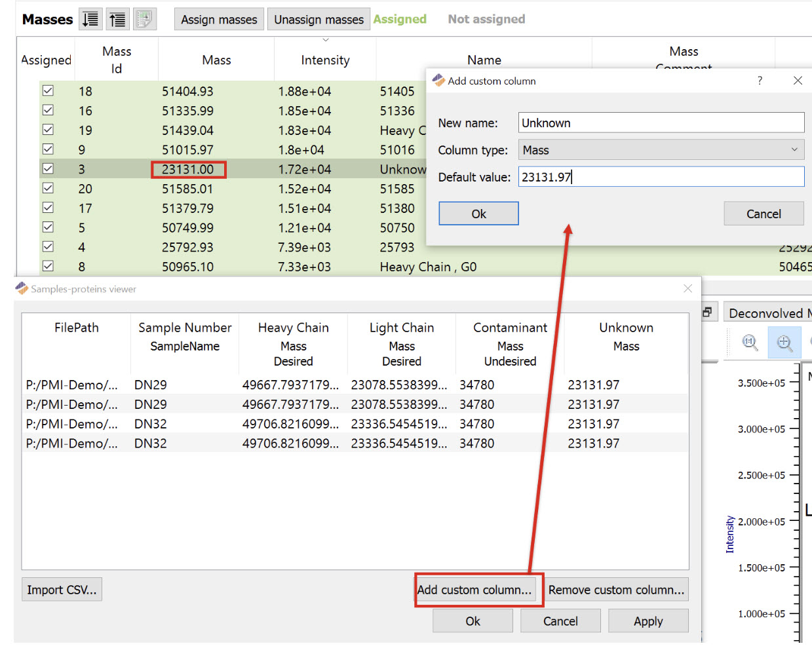812x650 pixels.
Task: Select mass cell 50965.10
Action: (187, 267)
